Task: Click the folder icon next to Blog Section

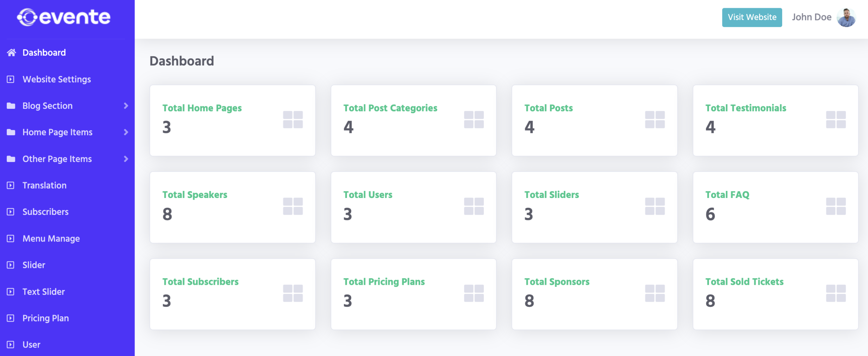Action: tap(11, 106)
